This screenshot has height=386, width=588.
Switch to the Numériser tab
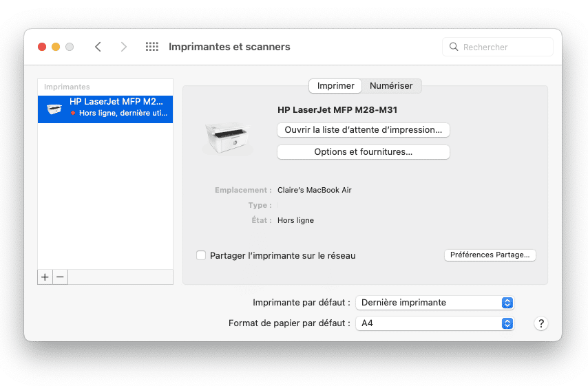(391, 86)
